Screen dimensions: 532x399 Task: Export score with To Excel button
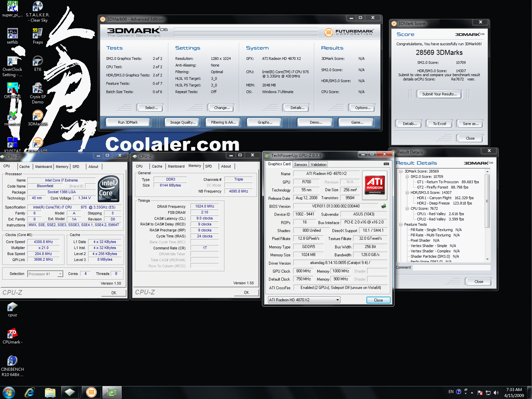click(440, 124)
